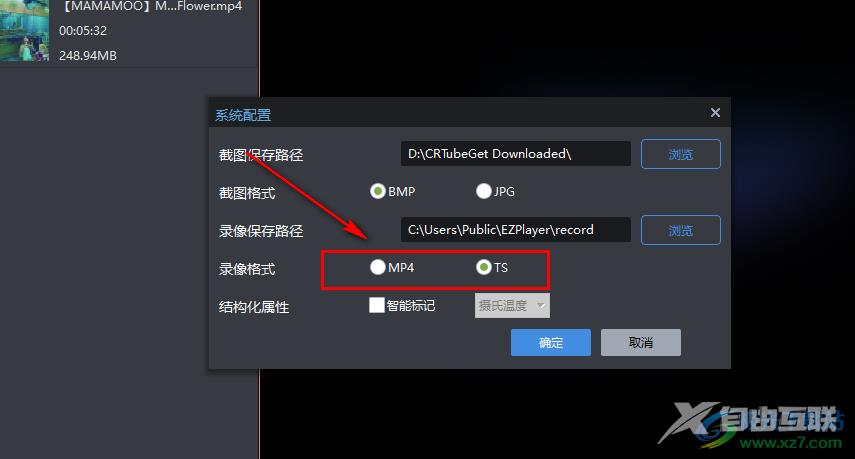
Task: Enable the 智能标记 checkbox
Action: (377, 305)
